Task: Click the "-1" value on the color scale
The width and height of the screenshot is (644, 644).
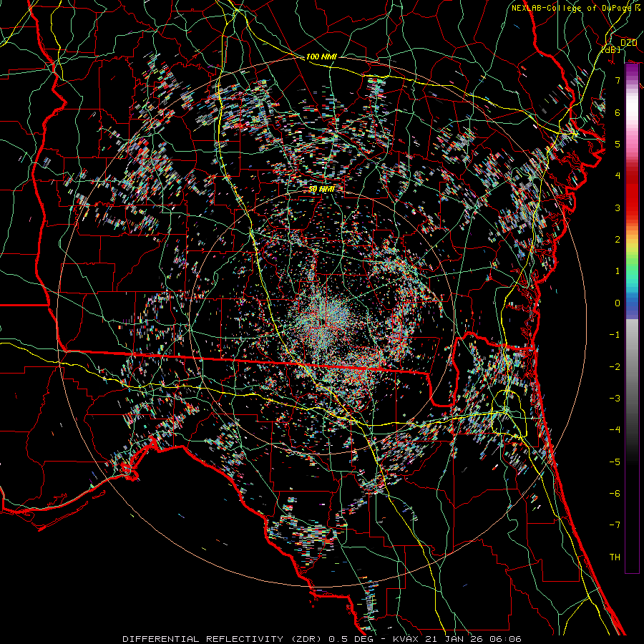Action: (x=615, y=335)
